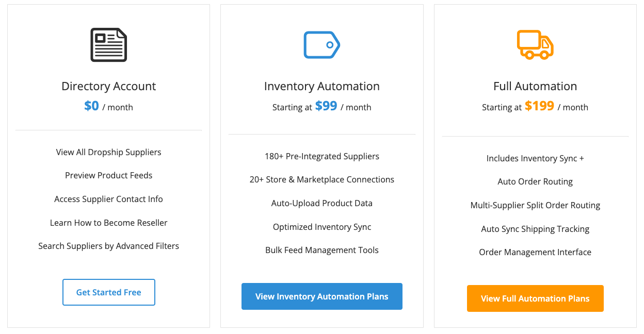
Task: Click the orange $199 price text
Action: pyautogui.click(x=539, y=106)
